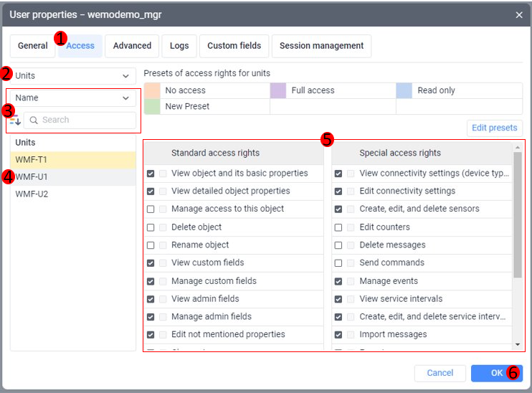Apply the New Preset preset
Viewport: 532px width, 393px height.
pyautogui.click(x=207, y=107)
